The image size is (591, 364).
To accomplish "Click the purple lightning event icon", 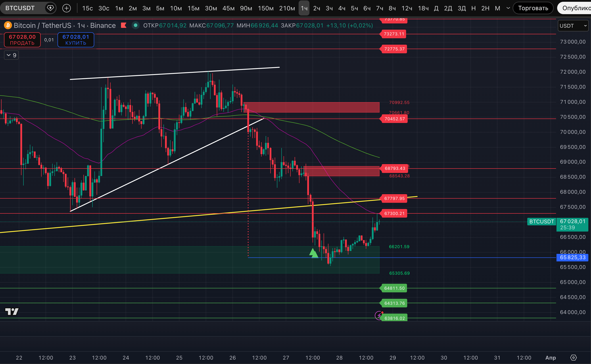I will pyautogui.click(x=379, y=315).
